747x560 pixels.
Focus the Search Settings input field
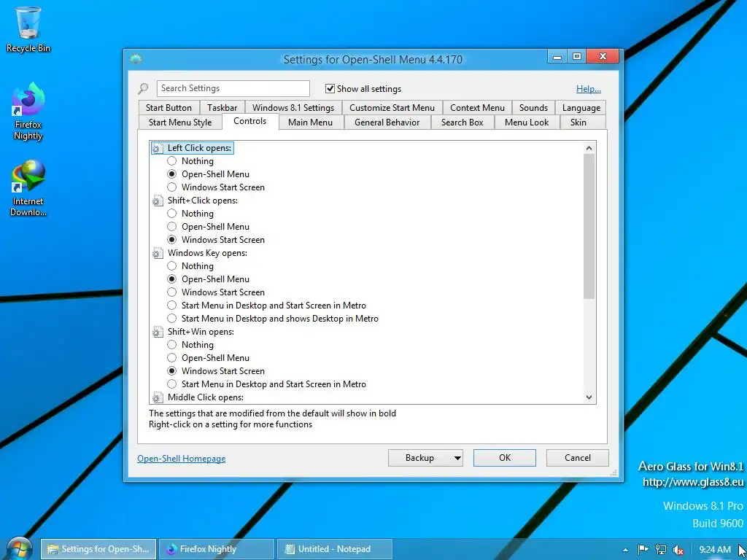coord(233,88)
